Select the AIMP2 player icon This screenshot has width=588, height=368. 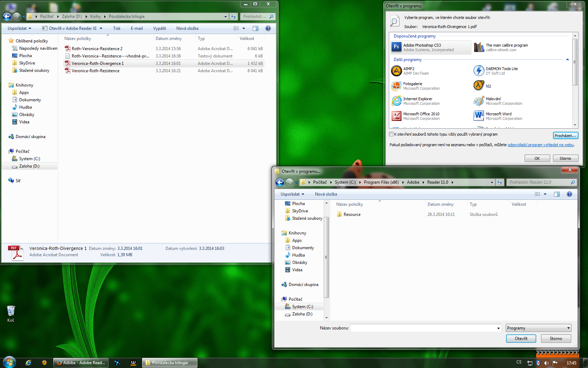[x=396, y=71]
